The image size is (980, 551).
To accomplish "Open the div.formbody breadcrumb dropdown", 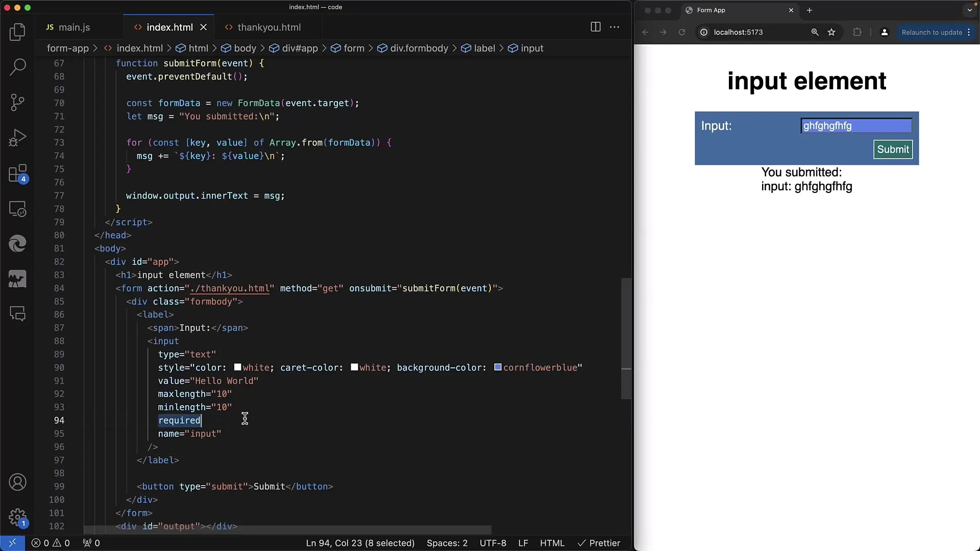I will click(420, 48).
